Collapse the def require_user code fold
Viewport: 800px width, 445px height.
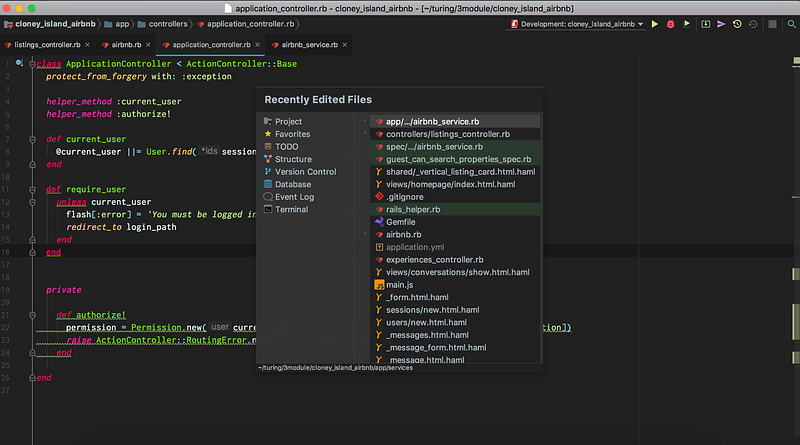click(x=34, y=188)
